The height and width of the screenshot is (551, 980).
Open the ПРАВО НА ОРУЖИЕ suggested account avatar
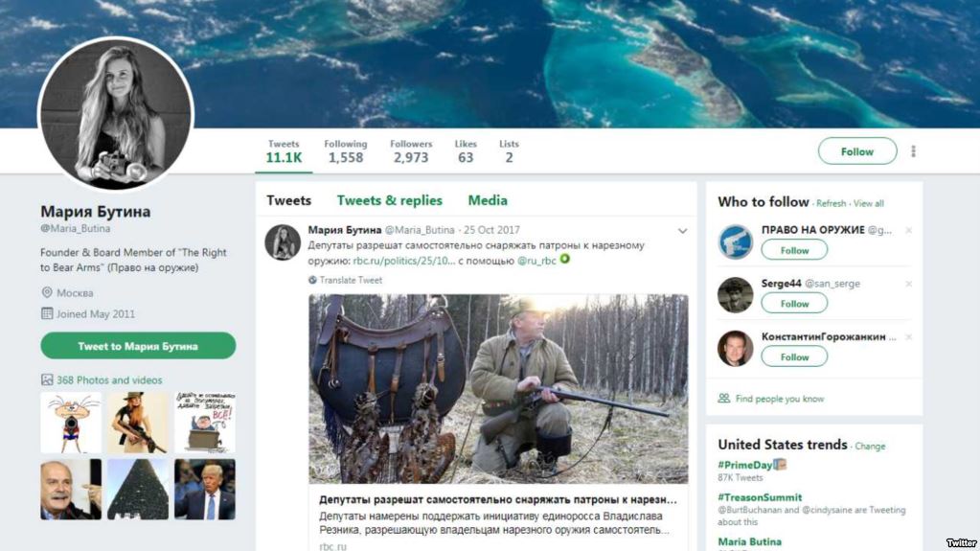736,241
